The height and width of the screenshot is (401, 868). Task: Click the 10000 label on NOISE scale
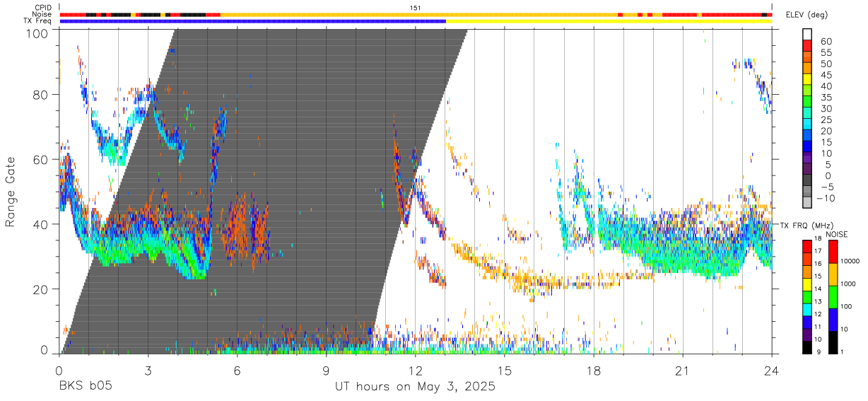[850, 261]
